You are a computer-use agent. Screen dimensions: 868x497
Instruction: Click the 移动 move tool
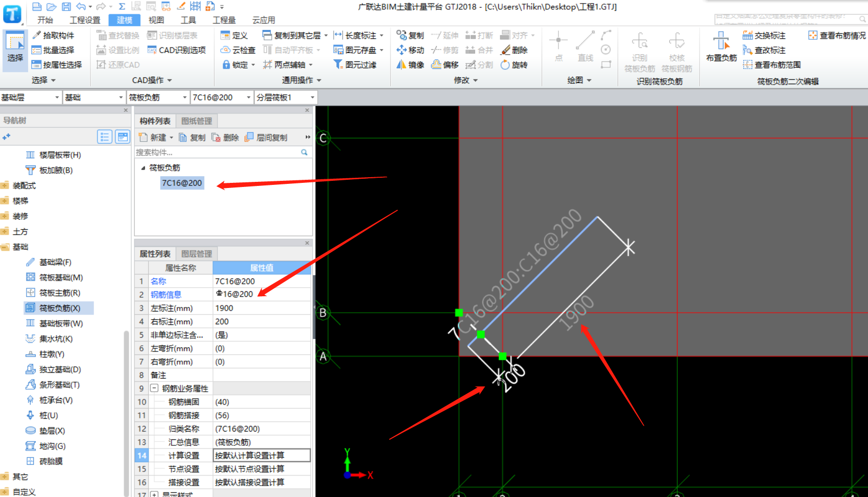410,50
